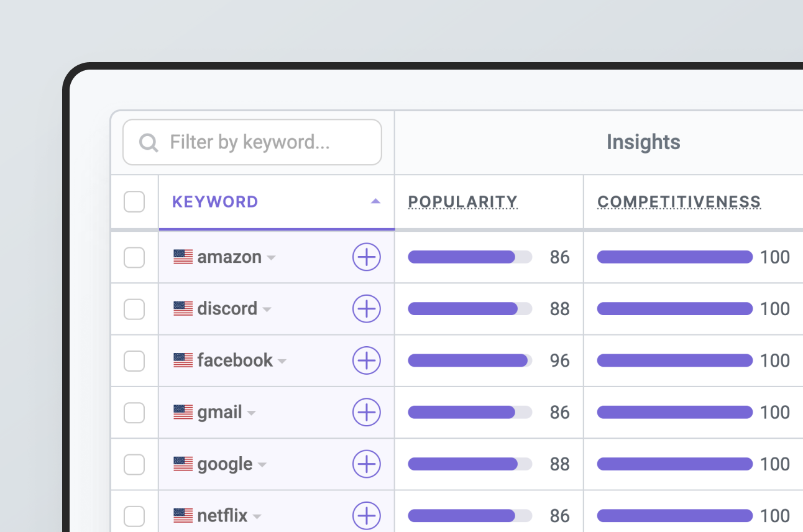
Task: Click the plus icon for facebook
Action: [367, 360]
